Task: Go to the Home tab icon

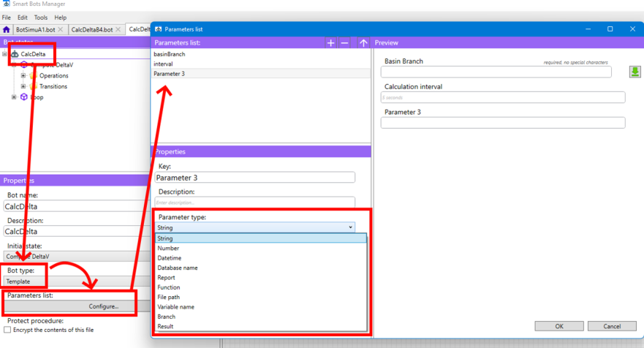Action: point(7,30)
